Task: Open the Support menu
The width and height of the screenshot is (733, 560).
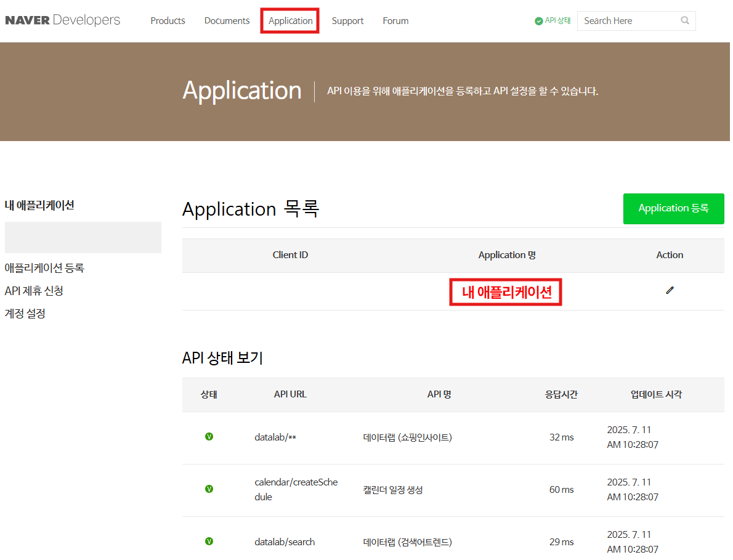Action: tap(347, 21)
